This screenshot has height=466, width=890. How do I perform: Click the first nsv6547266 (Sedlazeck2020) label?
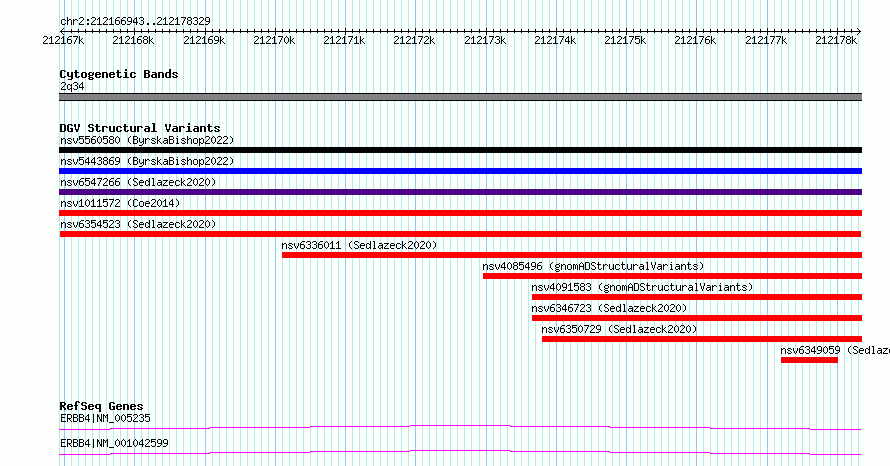coord(138,182)
